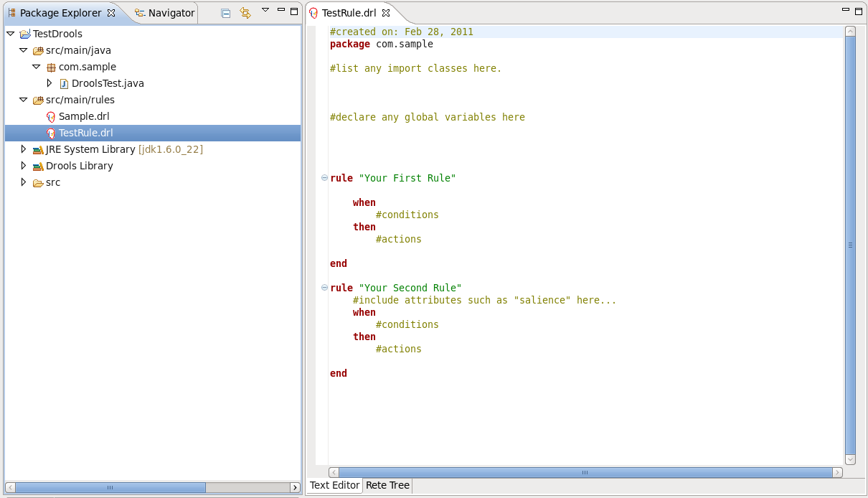Click the TestDrools project folder icon
The width and height of the screenshot is (868, 498).
coord(25,34)
